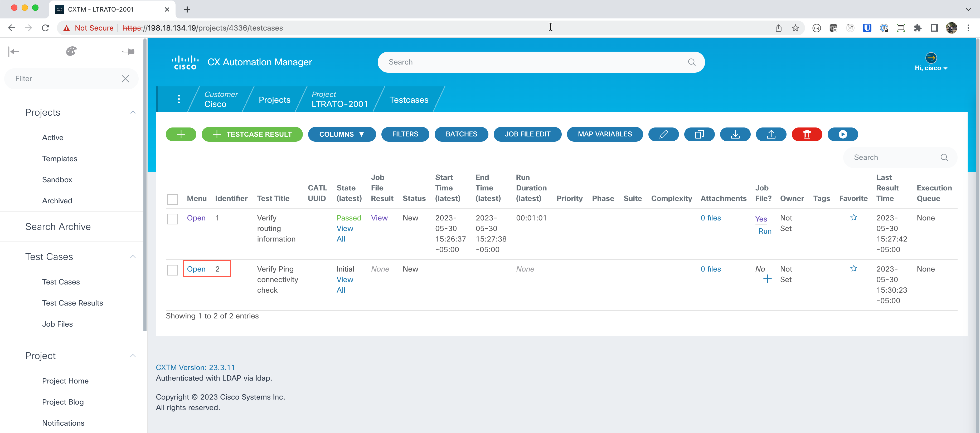Add new testcase with green plus button
The height and width of the screenshot is (433, 980).
tap(181, 134)
